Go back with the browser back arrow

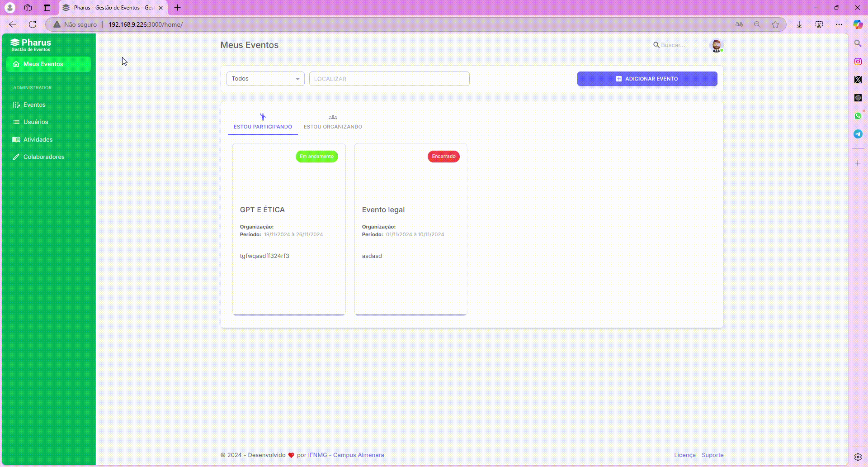(x=13, y=24)
